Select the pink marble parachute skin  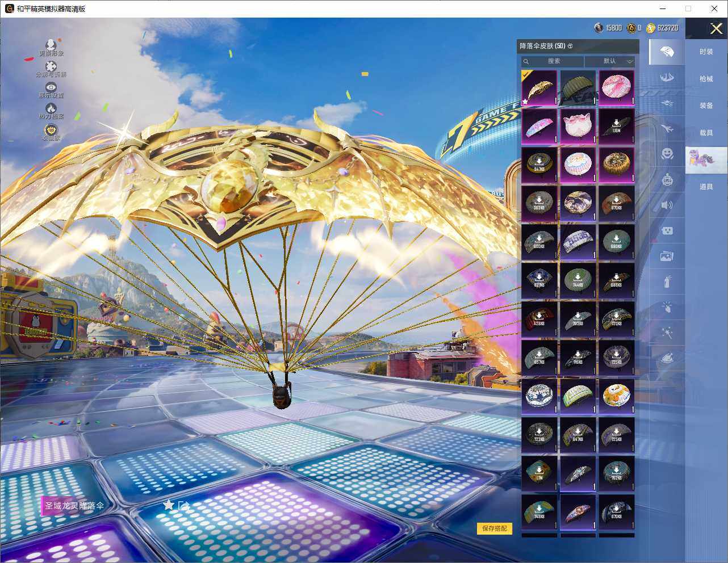(x=617, y=88)
